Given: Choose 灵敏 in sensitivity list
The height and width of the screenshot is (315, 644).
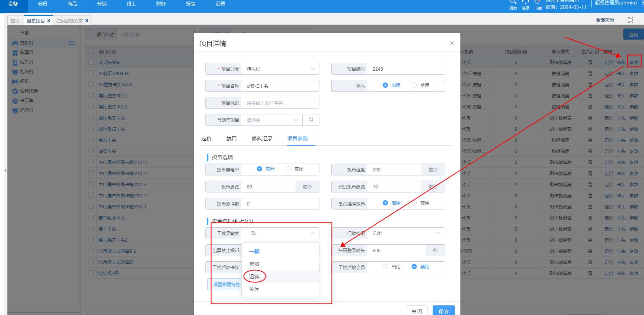Looking at the screenshot, I should pyautogui.click(x=280, y=264).
